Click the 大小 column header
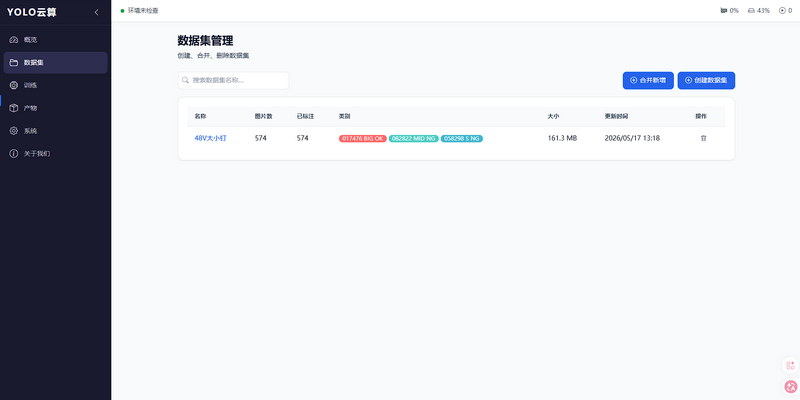Screen dimensions: 800x400 tap(554, 116)
